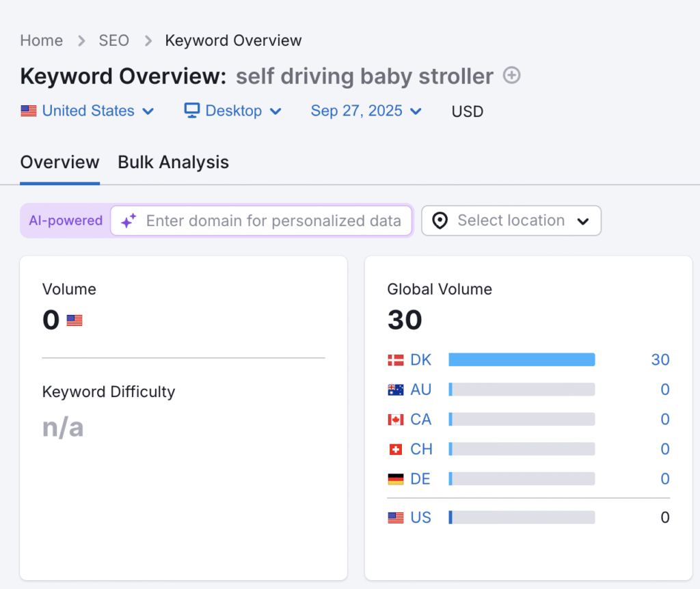Click the Switzerland flag in Global Volume list

coord(395,449)
